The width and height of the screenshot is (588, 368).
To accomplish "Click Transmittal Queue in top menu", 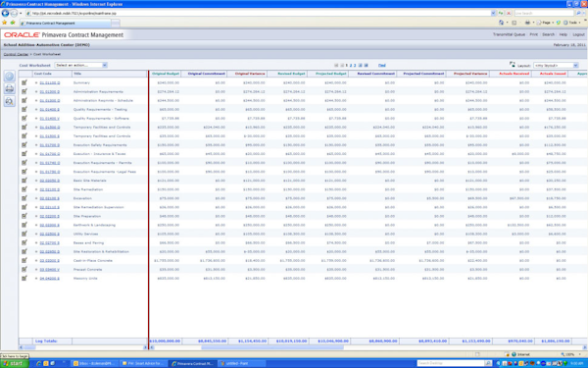I will pos(509,34).
